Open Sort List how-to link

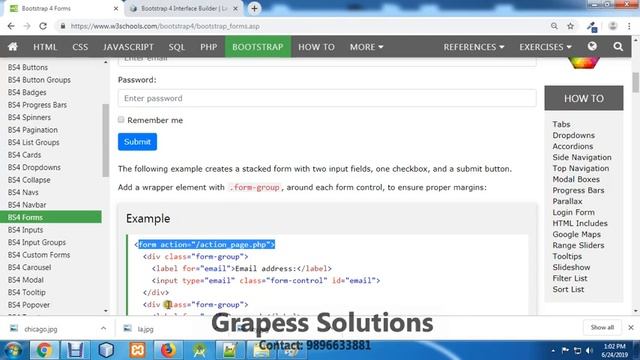(x=568, y=289)
